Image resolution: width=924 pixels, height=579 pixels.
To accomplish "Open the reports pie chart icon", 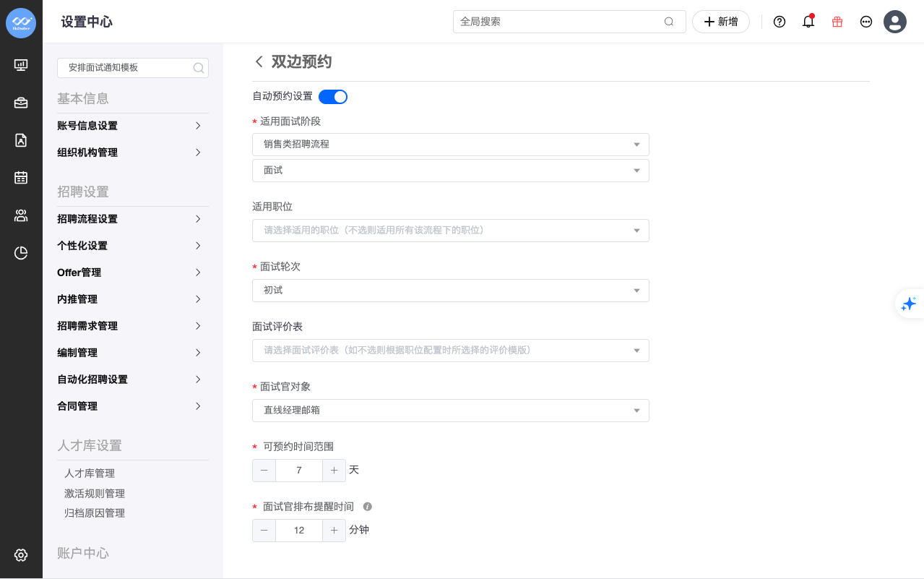I will (x=21, y=253).
